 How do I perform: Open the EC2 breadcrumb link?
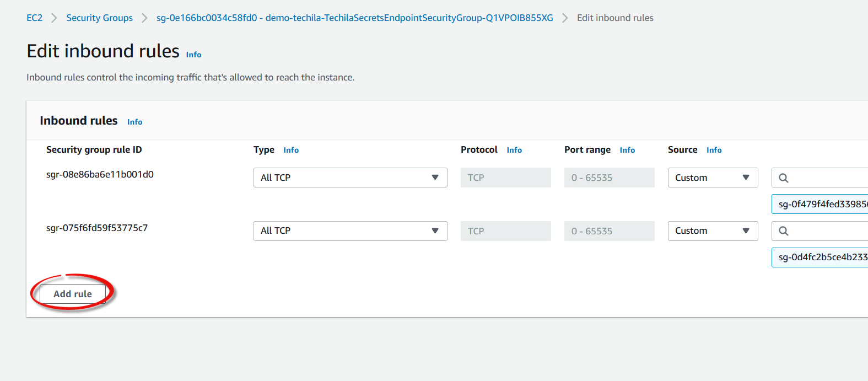click(34, 18)
